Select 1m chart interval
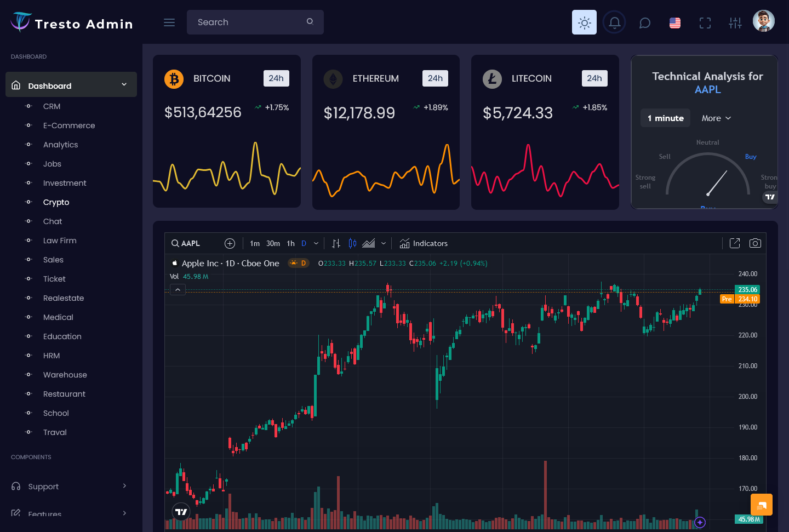789x532 pixels. (255, 243)
